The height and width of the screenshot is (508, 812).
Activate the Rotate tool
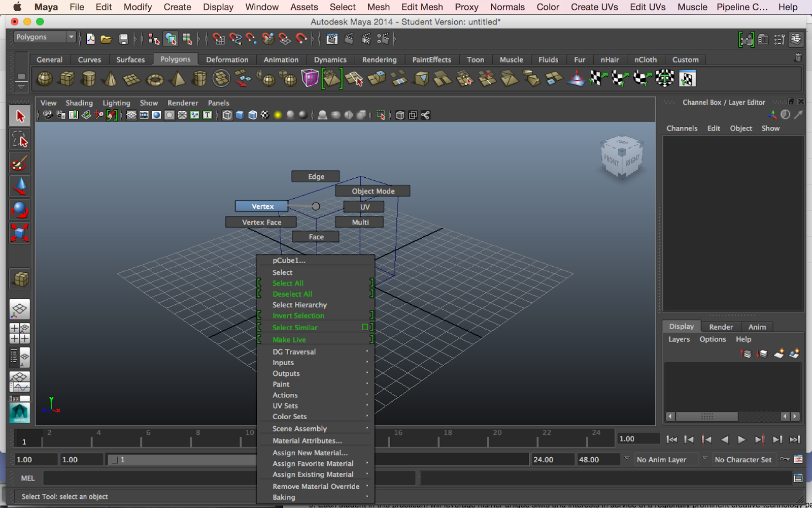click(x=20, y=209)
